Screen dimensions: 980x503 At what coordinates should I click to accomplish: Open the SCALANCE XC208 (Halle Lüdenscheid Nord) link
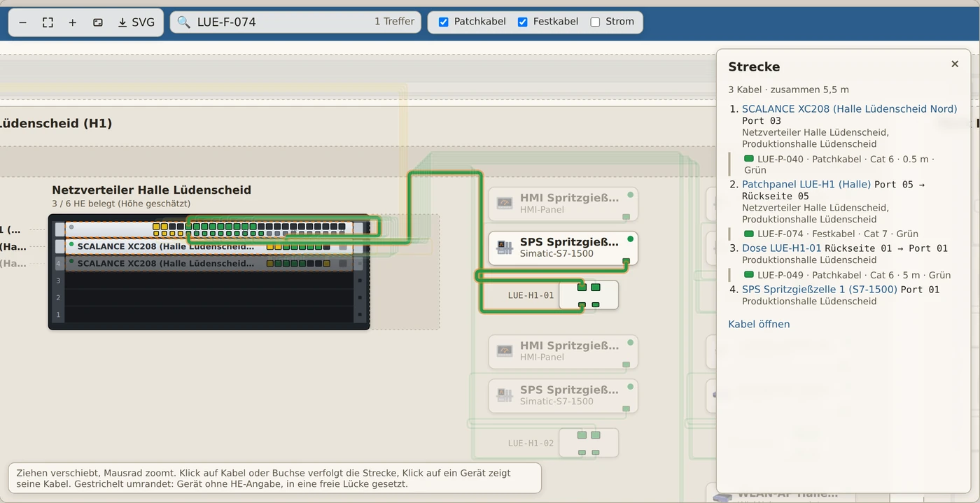coord(849,109)
